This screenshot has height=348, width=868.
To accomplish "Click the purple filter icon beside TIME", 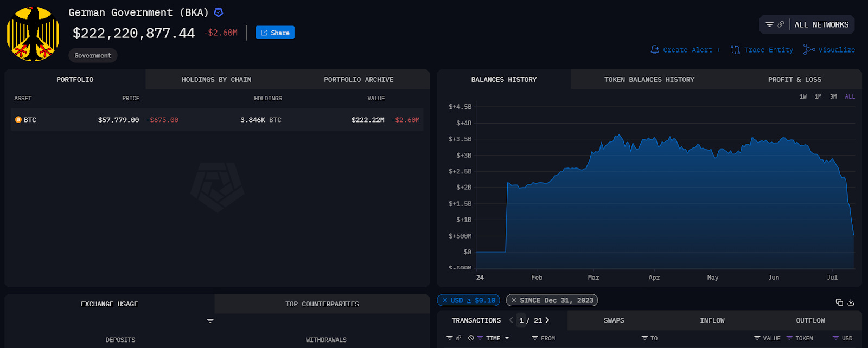I will [x=480, y=338].
